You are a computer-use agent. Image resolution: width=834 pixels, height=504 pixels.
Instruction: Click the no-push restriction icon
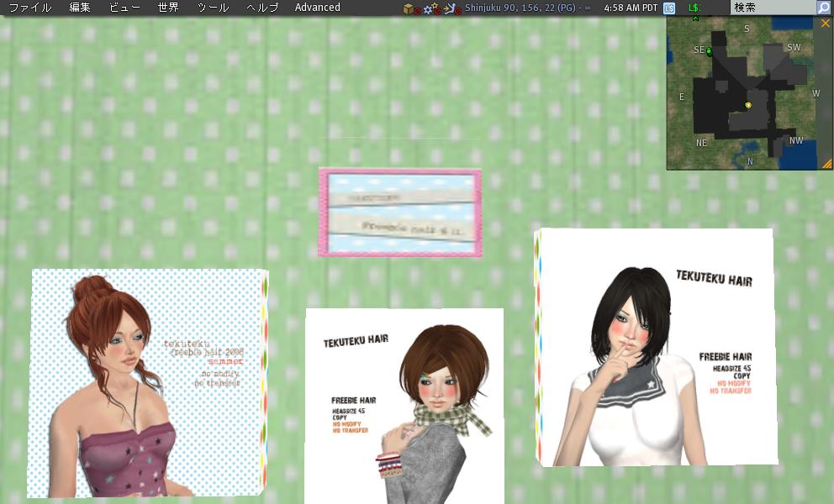pos(450,8)
